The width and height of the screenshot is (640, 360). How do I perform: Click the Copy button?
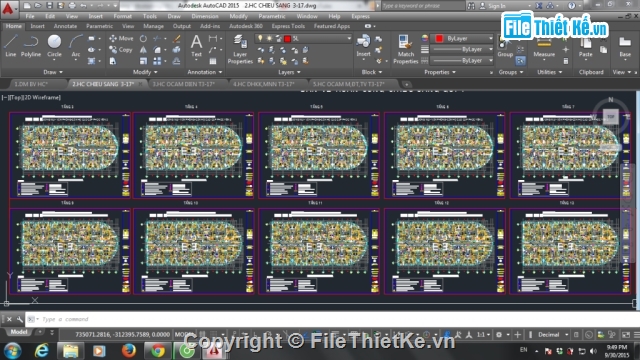[121, 50]
